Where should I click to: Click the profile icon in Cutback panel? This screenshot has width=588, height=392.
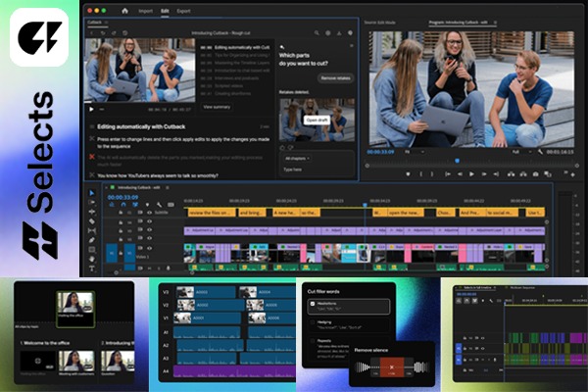point(350,33)
